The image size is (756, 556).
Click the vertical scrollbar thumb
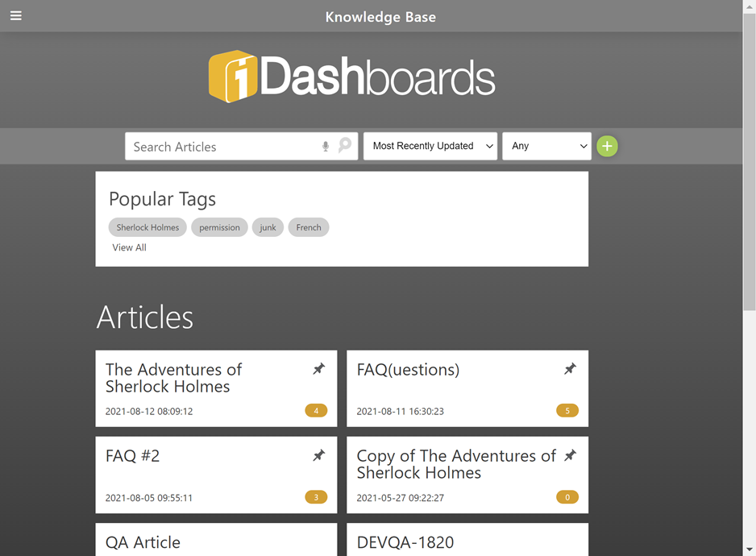coord(750,161)
